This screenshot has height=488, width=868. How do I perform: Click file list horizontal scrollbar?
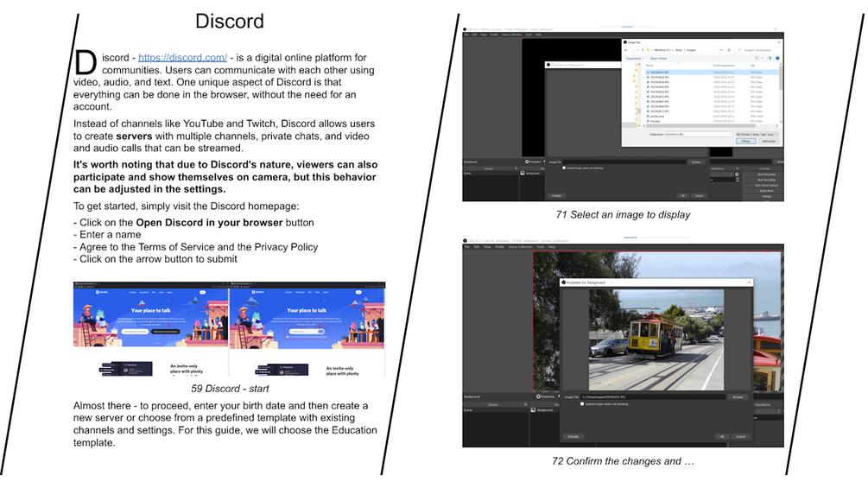click(x=700, y=125)
